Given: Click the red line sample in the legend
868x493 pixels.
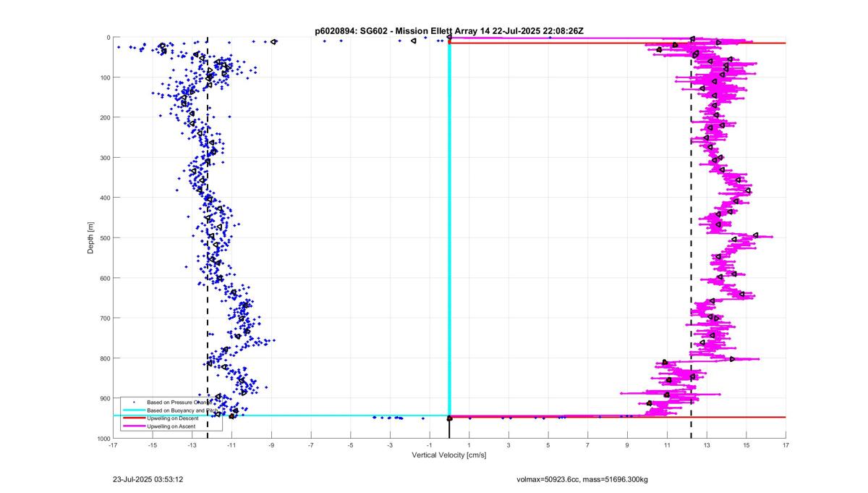Looking at the screenshot, I should [x=133, y=418].
